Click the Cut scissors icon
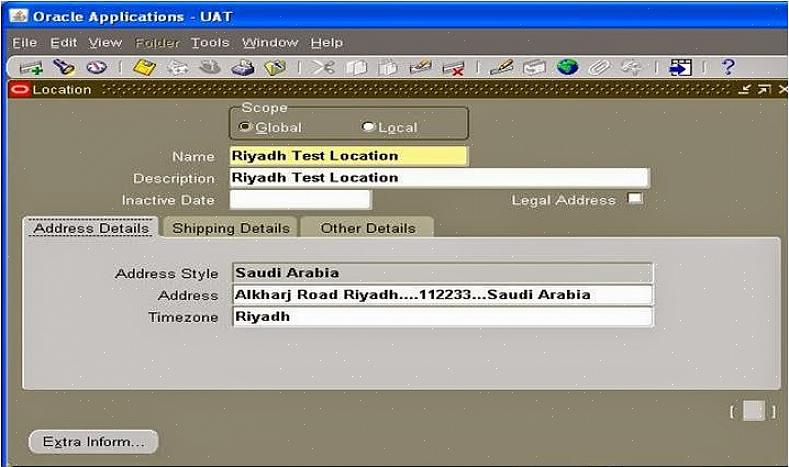789x467 pixels. pyautogui.click(x=323, y=67)
